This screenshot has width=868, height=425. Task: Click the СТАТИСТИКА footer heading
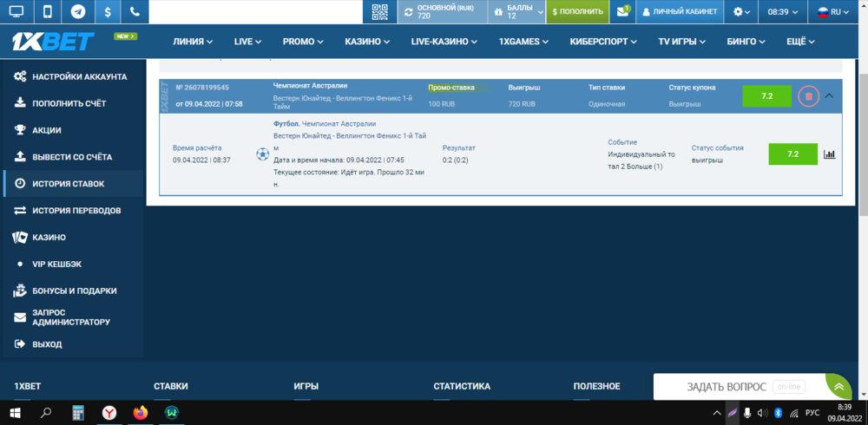coord(462,386)
